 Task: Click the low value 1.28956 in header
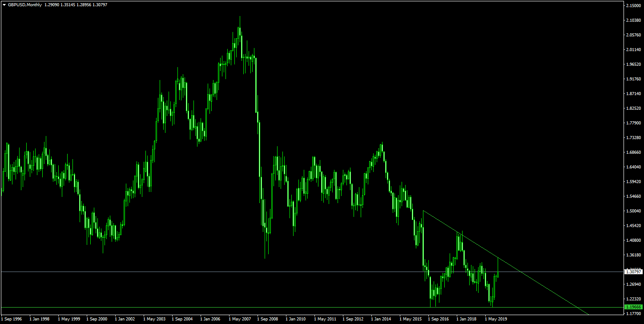84,4
